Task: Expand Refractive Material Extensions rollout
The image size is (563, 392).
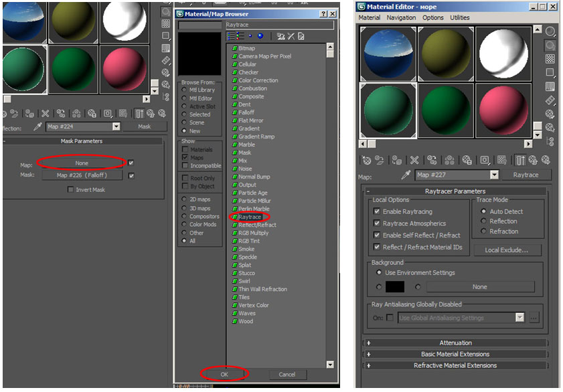Action: 455,365
